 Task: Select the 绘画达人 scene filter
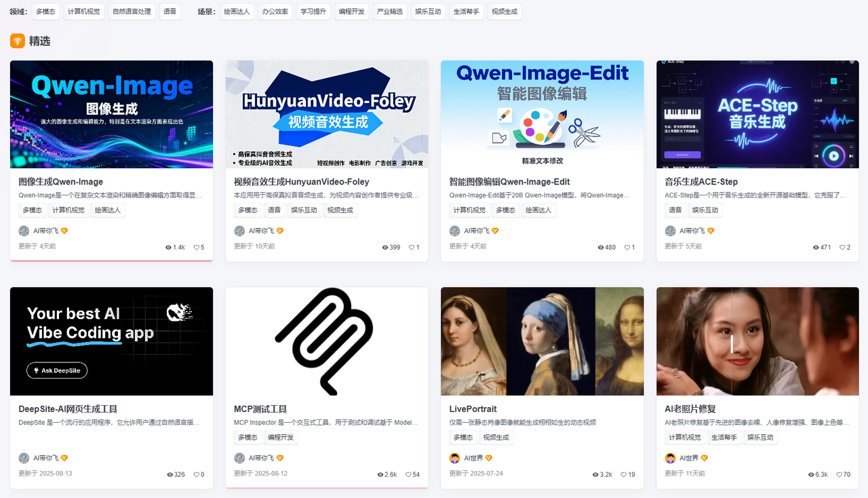pos(237,12)
